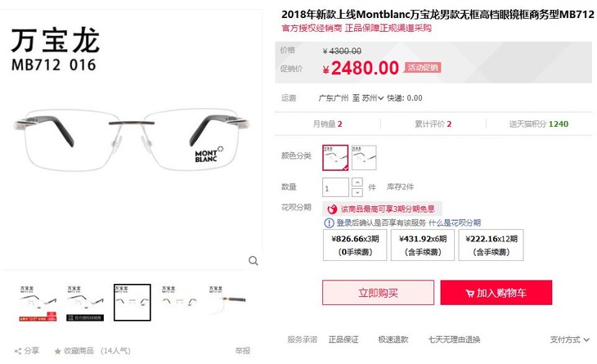Choose the ¥222.16x12 installment plan

(492, 245)
